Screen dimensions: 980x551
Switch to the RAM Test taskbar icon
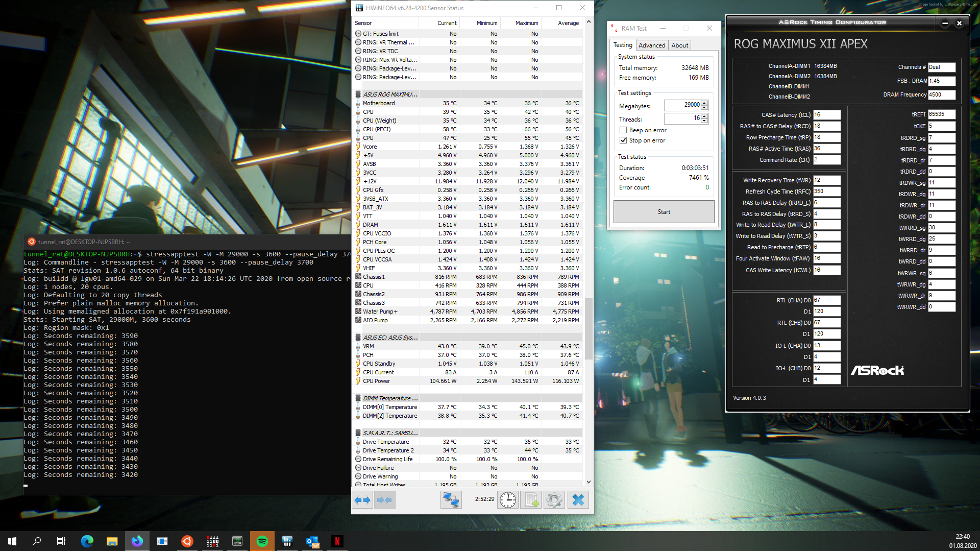pos(212,541)
